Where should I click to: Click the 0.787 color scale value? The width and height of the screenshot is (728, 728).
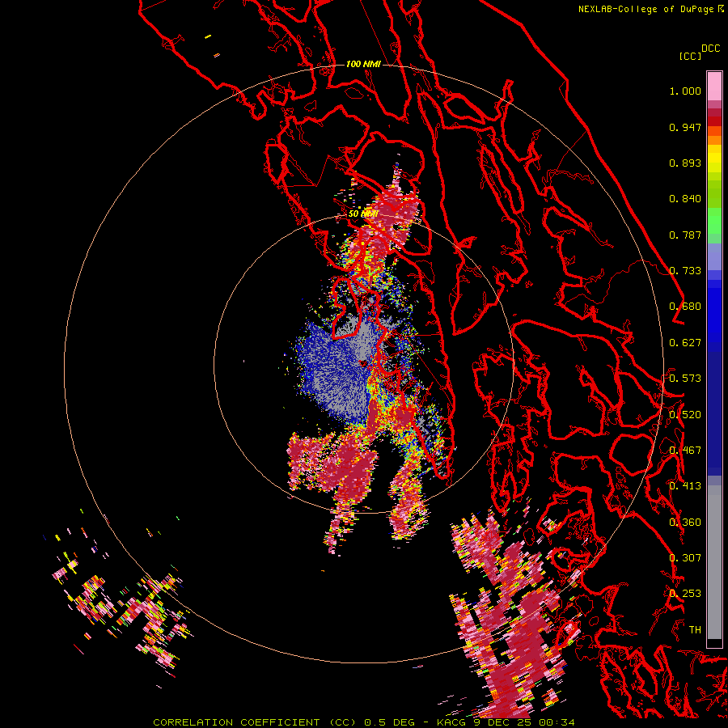(x=685, y=235)
